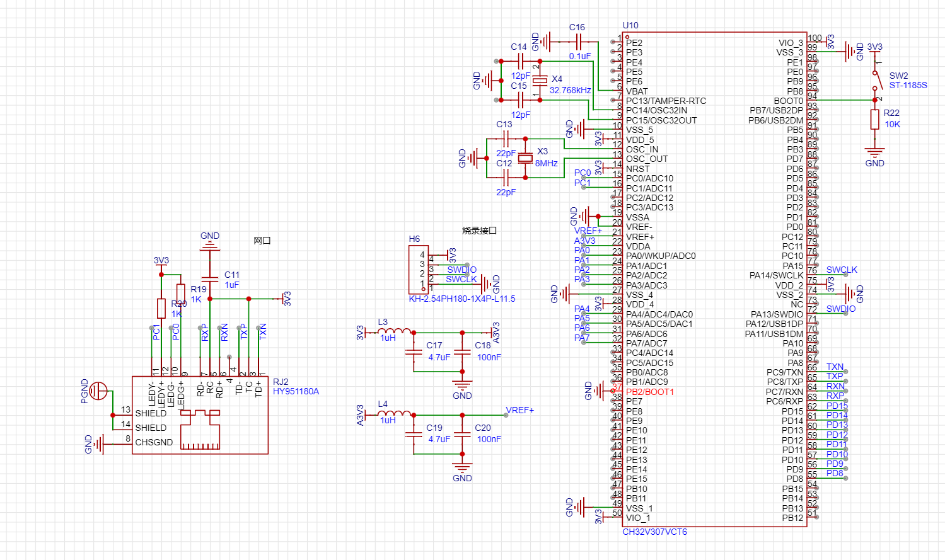The width and height of the screenshot is (945, 560).
Task: Select the RJ45 jack outline inside RJ2
Action: (200, 430)
